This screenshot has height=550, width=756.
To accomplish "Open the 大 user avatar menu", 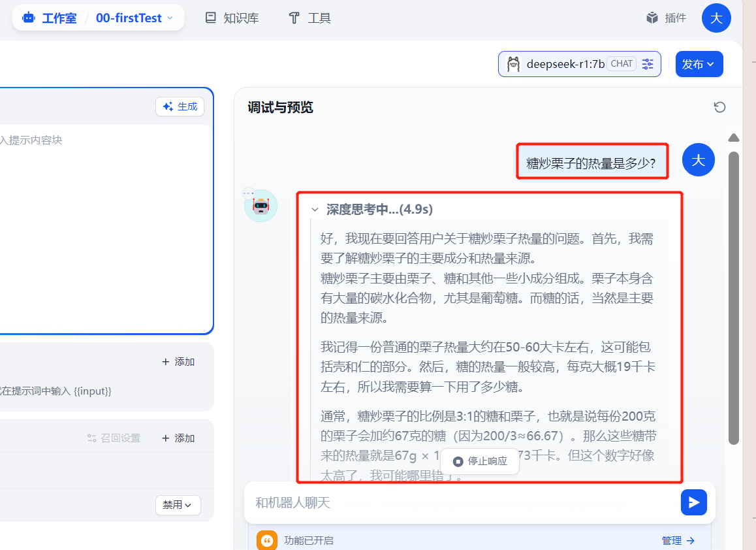I will tap(716, 18).
